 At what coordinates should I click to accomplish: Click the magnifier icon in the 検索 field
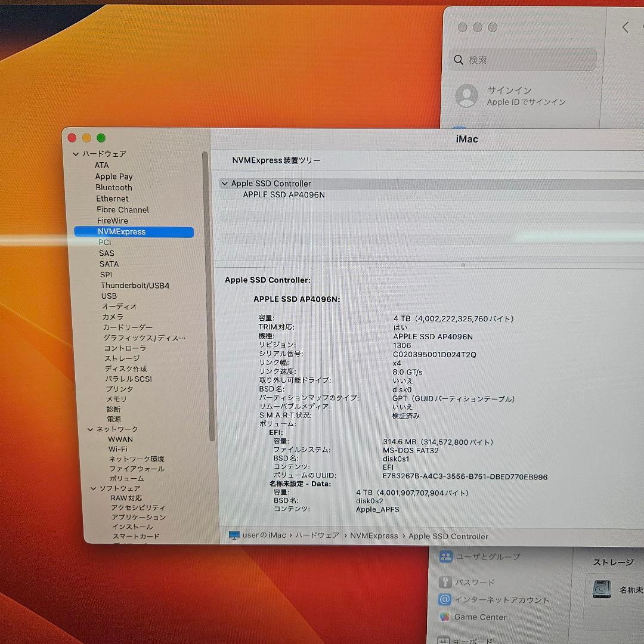(458, 60)
